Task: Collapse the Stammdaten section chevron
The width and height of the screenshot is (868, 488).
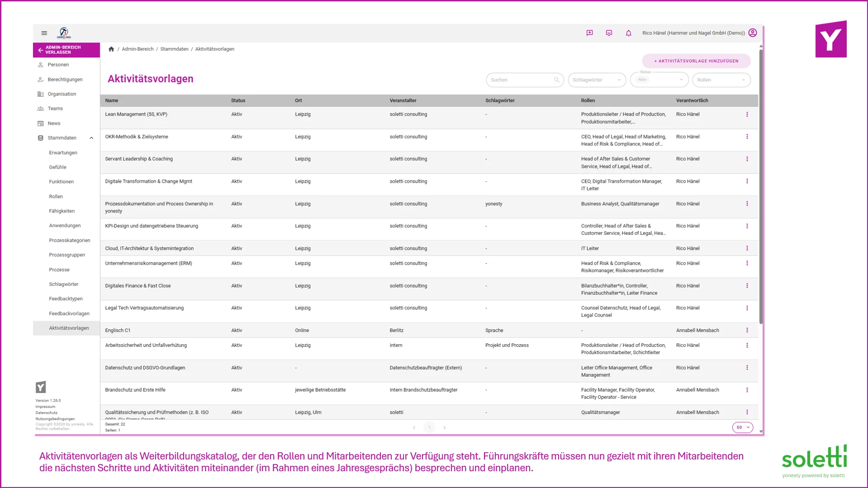Action: click(91, 138)
